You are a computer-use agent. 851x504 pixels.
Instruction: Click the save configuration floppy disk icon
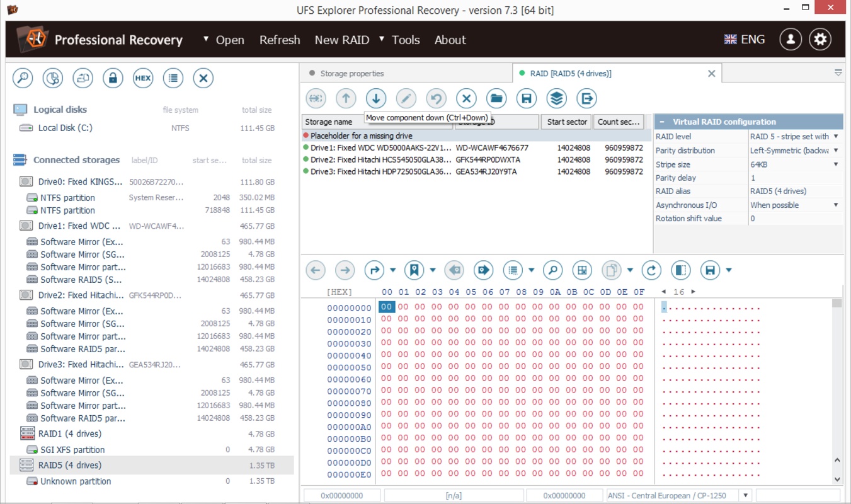coord(527,98)
